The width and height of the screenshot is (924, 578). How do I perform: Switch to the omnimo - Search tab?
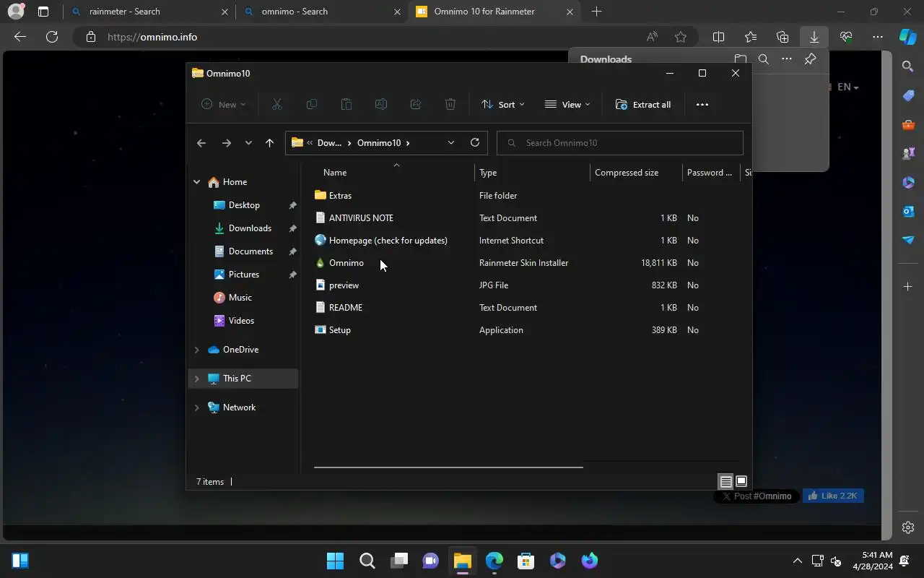coord(321,12)
